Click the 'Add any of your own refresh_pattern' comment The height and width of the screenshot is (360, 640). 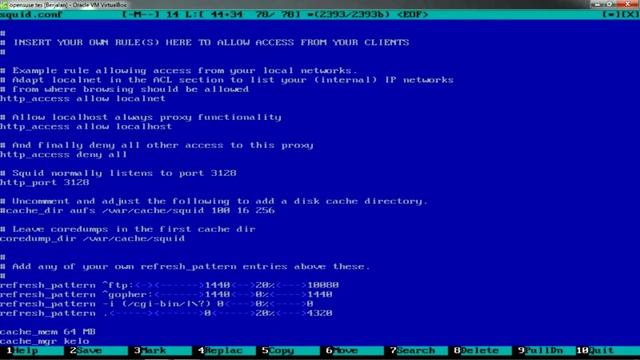[x=185, y=267]
